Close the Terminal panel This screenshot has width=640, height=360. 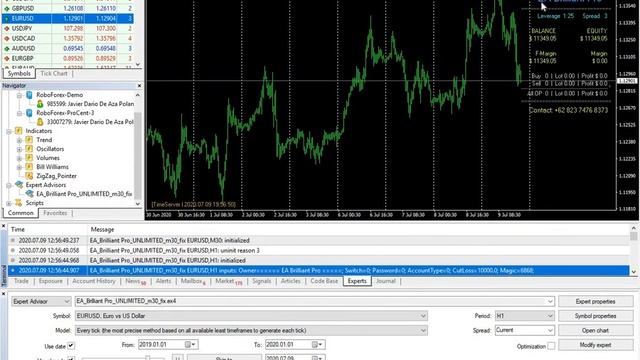click(x=3, y=226)
